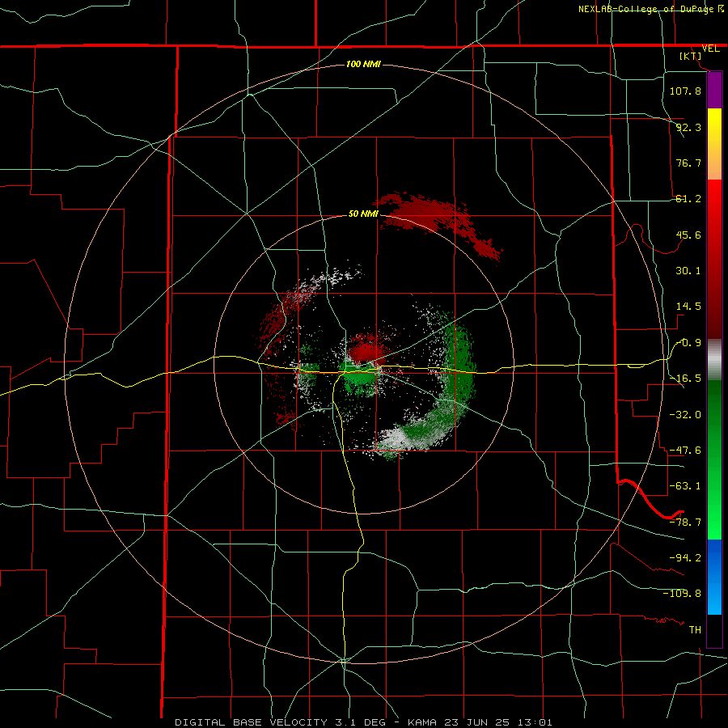This screenshot has width=728, height=728.
Task: Select the 45.6 velocity scale value
Action: (688, 235)
